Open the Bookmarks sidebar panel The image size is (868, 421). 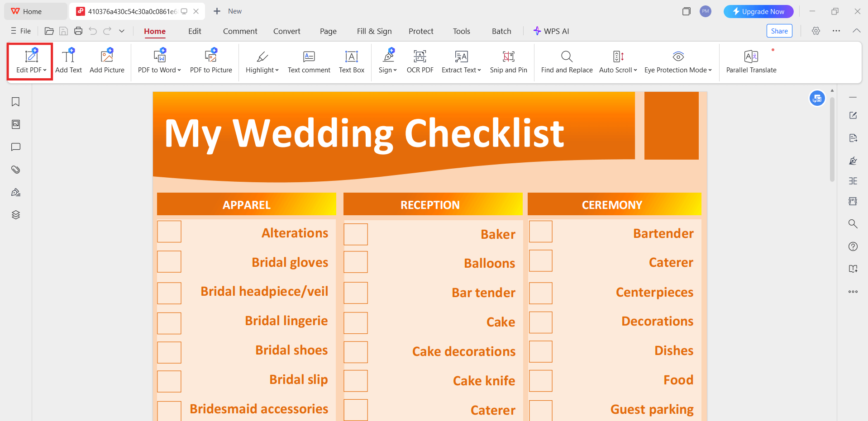16,102
